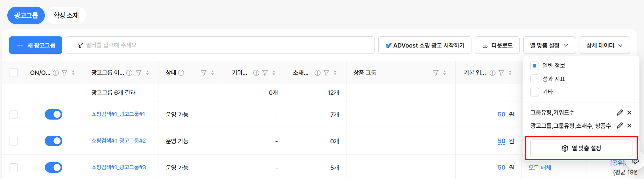Focus the 필터를 입력해 주세요 filter field
This screenshot has width=644, height=179.
[220, 45]
